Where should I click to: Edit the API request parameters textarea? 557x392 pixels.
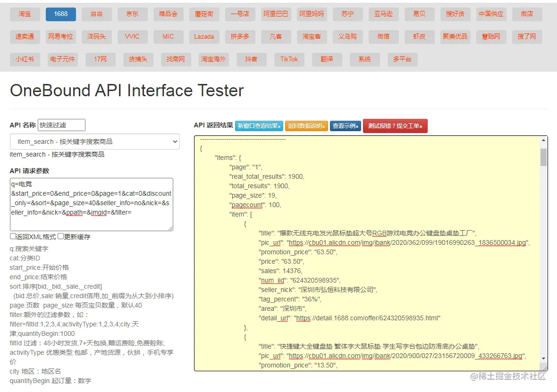pyautogui.click(x=91, y=205)
